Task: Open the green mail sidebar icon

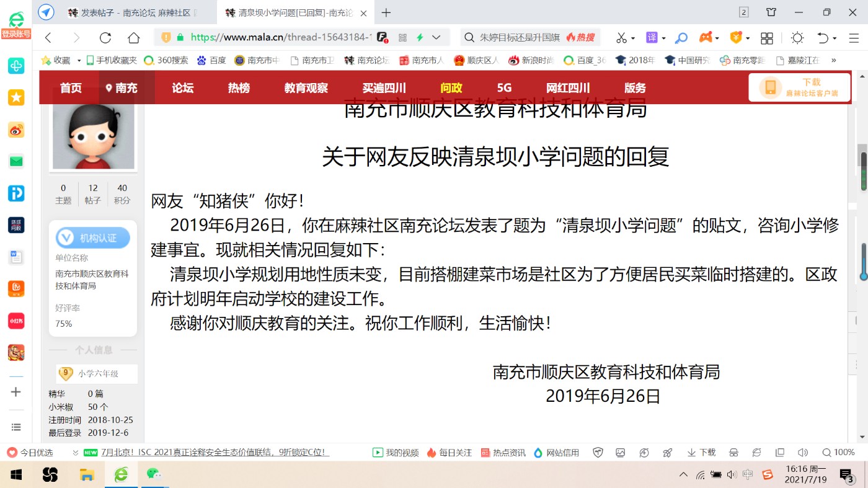Action: pyautogui.click(x=16, y=161)
